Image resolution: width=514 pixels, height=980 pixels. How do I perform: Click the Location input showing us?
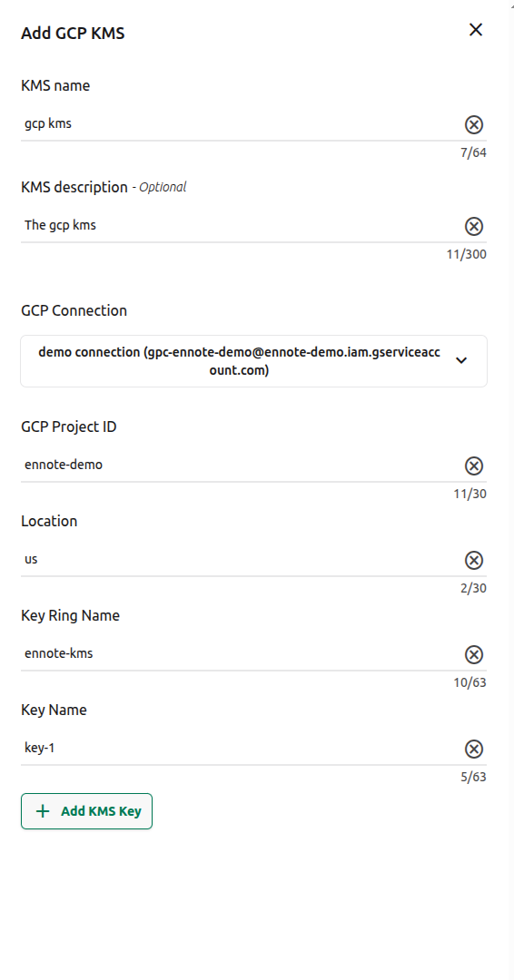(242, 559)
